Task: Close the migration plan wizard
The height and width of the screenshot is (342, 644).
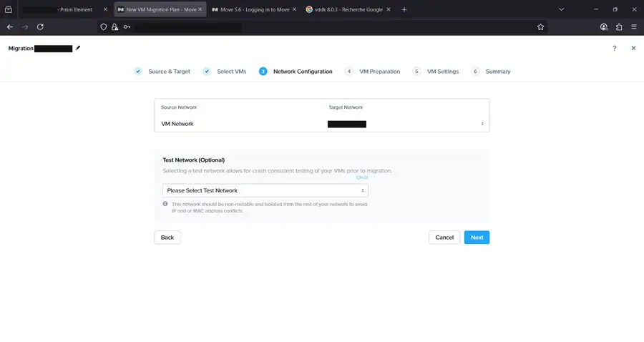Action: click(633, 48)
